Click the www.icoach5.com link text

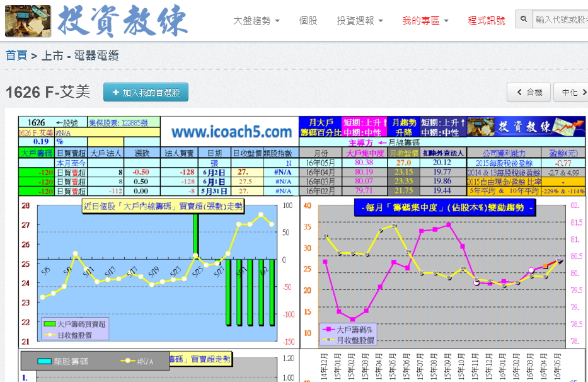coord(231,132)
